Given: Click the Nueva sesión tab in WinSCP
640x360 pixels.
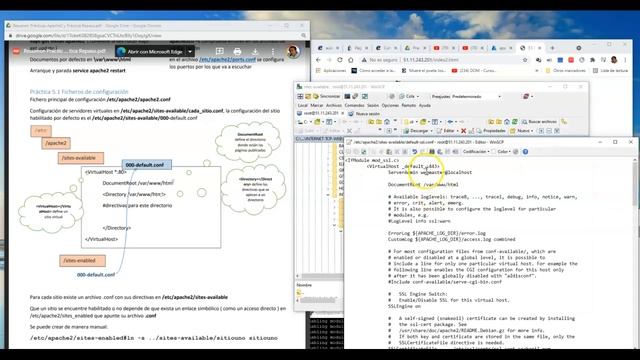Looking at the screenshot, I should pyautogui.click(x=363, y=113).
